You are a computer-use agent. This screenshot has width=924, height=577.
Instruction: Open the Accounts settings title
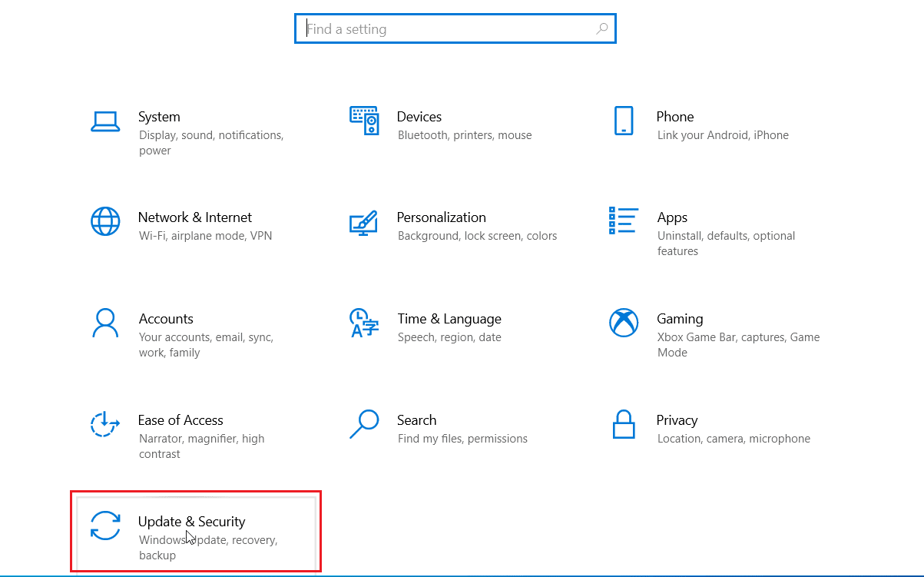(166, 319)
